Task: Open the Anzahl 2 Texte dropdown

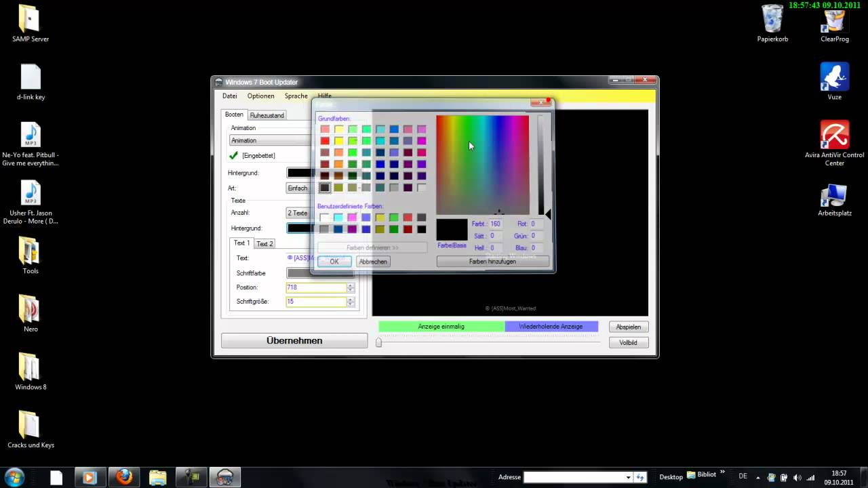Action: 298,213
